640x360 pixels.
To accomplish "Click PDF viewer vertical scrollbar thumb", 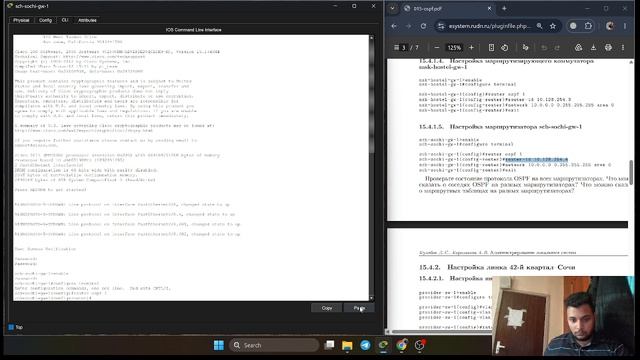I will [631, 172].
